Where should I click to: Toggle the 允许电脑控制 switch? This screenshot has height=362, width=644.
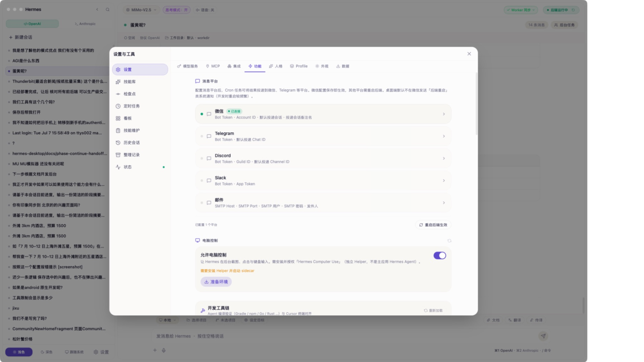tap(440, 255)
